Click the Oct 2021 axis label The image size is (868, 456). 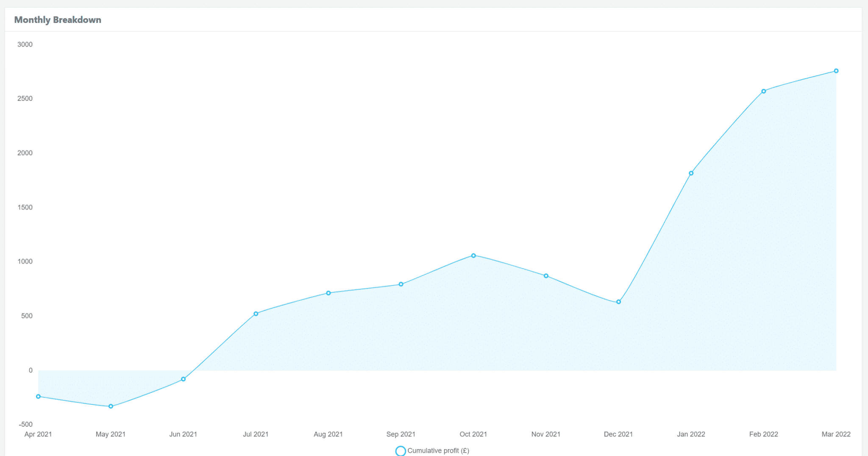[473, 434]
